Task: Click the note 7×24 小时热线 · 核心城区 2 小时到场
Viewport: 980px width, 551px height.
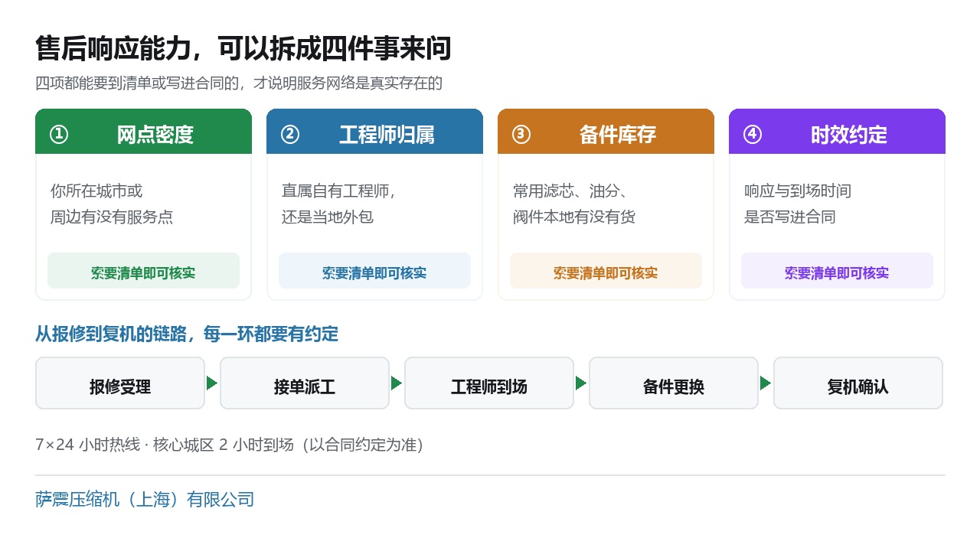Action: (230, 445)
